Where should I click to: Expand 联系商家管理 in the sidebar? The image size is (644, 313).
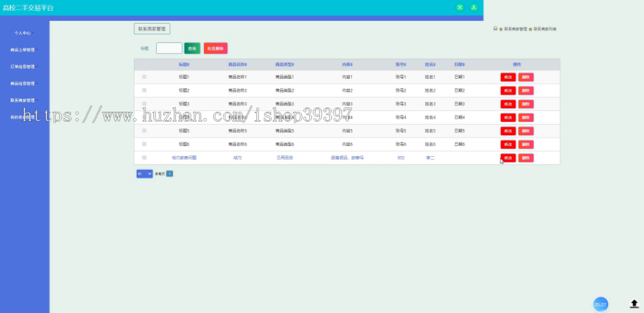24,100
